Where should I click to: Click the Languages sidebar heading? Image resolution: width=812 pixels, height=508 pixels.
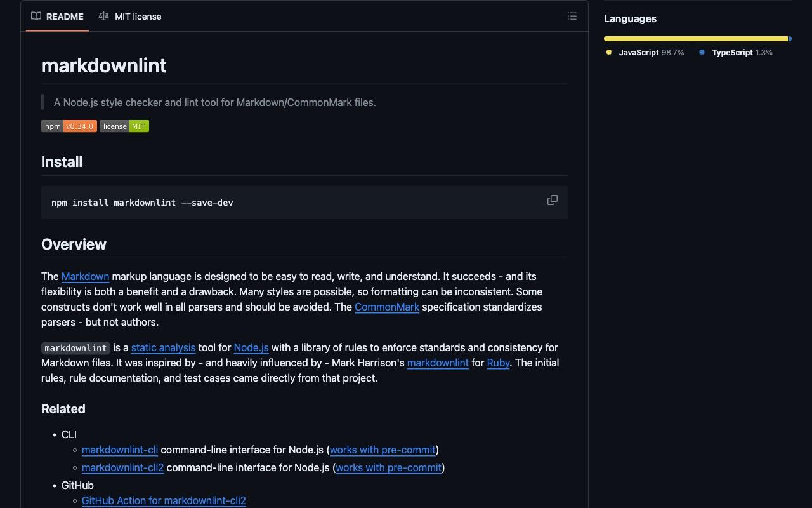click(x=630, y=19)
